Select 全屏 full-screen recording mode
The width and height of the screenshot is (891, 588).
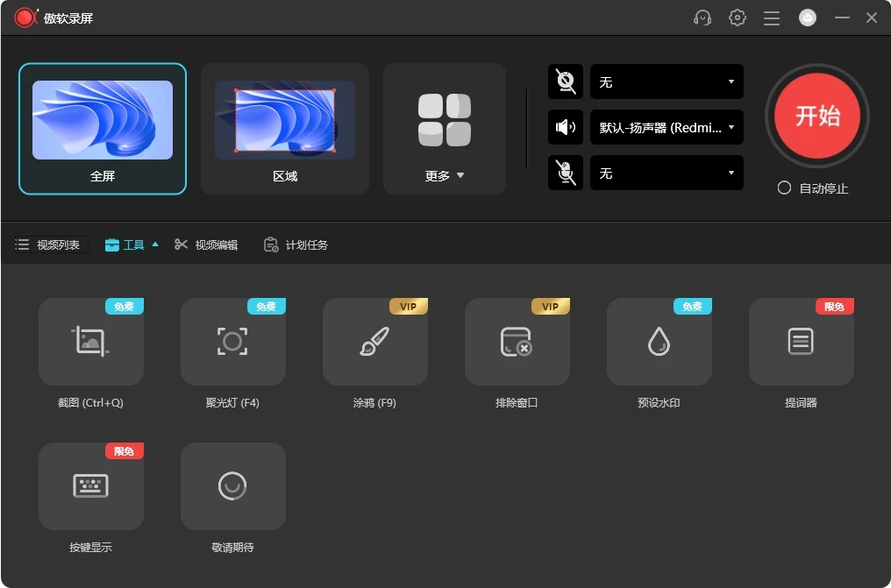(103, 129)
